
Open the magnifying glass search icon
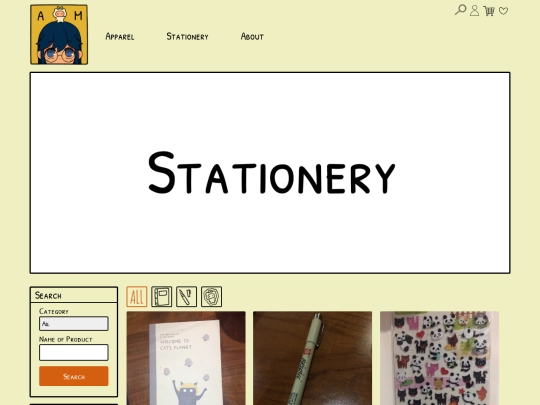coord(460,10)
